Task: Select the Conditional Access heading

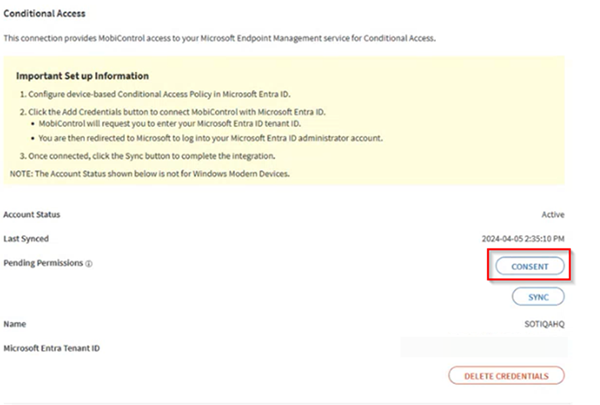Action: coord(44,14)
